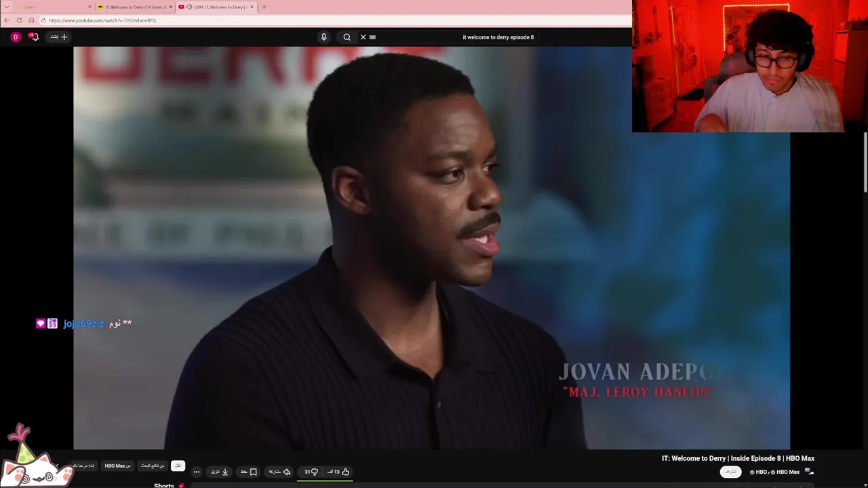Open the browser home page icon
868x488 pixels.
[31, 20]
